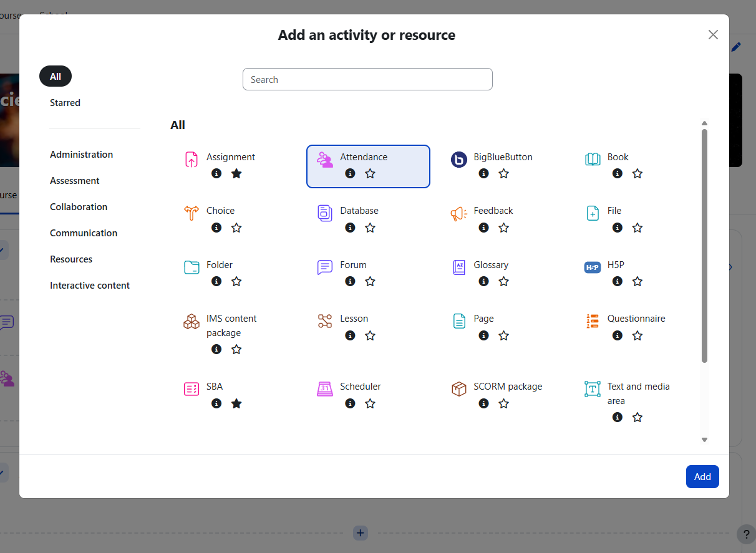Choose the IMS content package icon
The height and width of the screenshot is (553, 756).
[x=191, y=321]
